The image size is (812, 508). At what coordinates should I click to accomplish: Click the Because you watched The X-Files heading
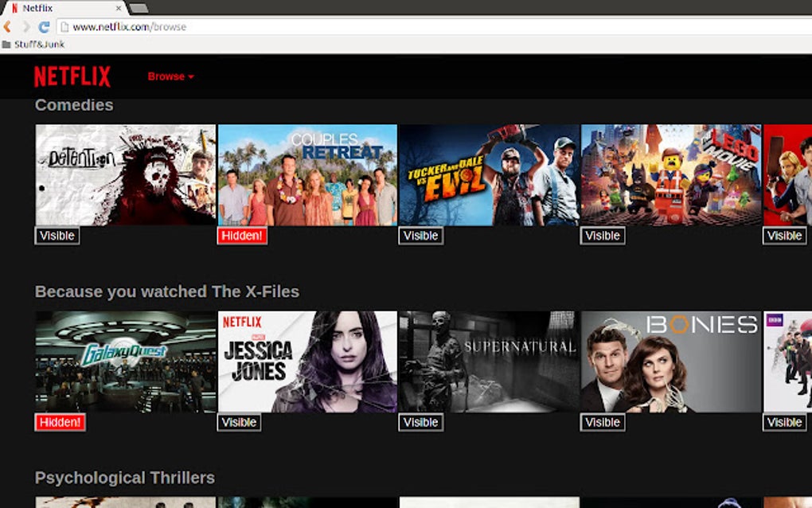167,291
